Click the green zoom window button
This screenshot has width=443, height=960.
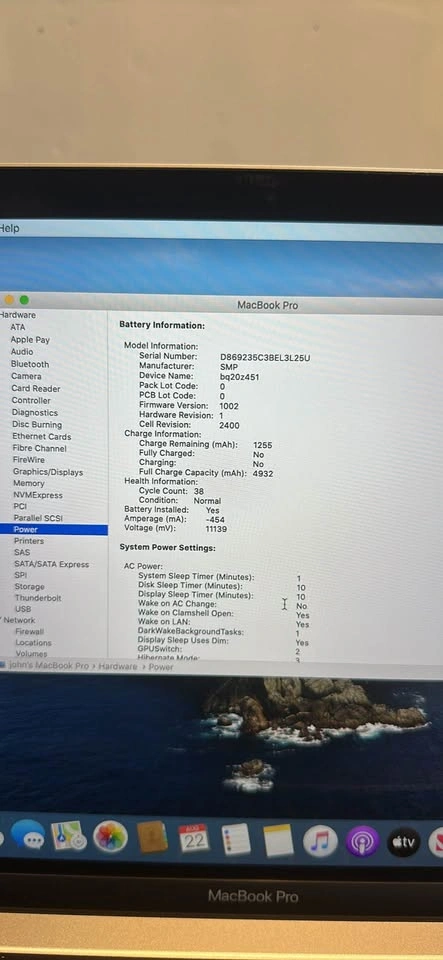(x=24, y=300)
